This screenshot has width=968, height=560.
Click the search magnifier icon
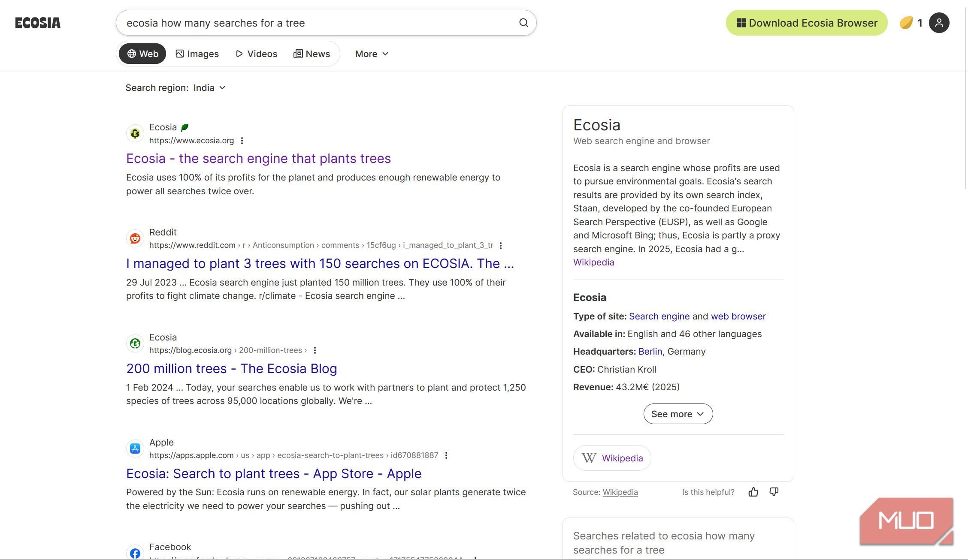(523, 23)
